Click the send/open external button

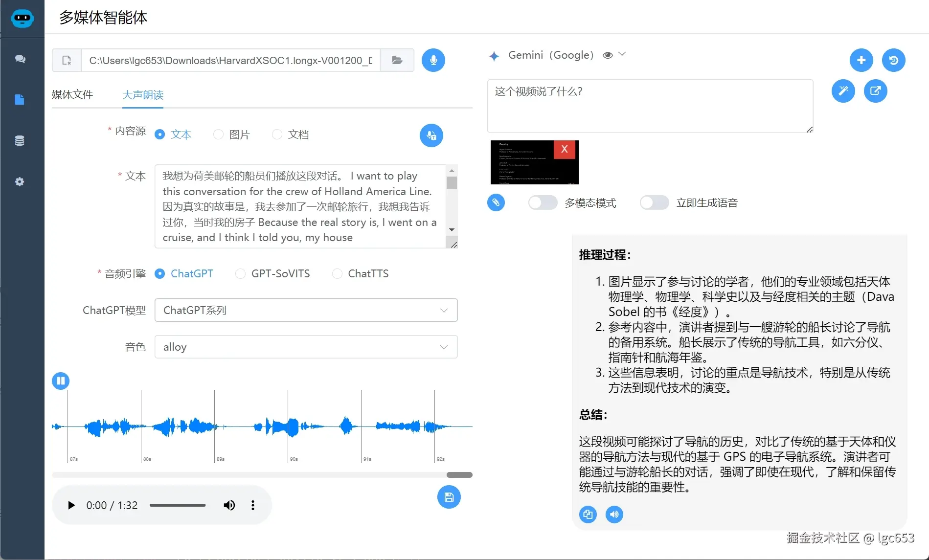coord(876,91)
